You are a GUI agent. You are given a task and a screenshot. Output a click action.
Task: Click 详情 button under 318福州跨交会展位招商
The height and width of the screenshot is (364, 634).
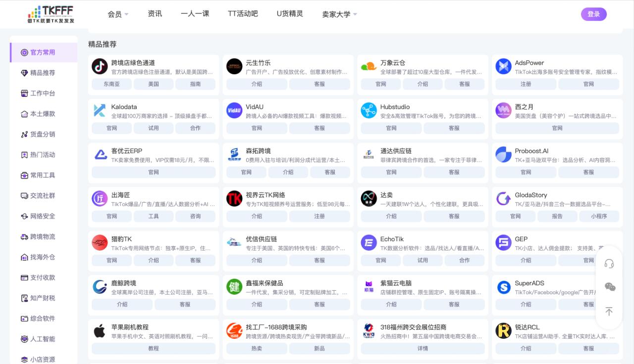(423, 348)
